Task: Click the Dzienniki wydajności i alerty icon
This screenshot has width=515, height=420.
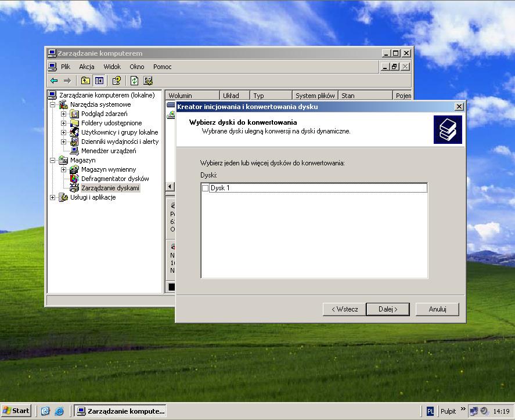Action: pyautogui.click(x=74, y=142)
